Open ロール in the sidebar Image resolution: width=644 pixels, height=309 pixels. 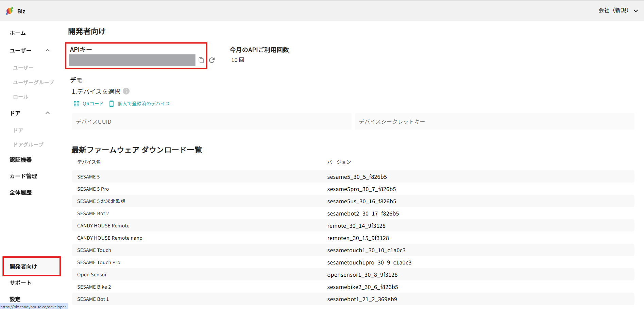pyautogui.click(x=20, y=97)
